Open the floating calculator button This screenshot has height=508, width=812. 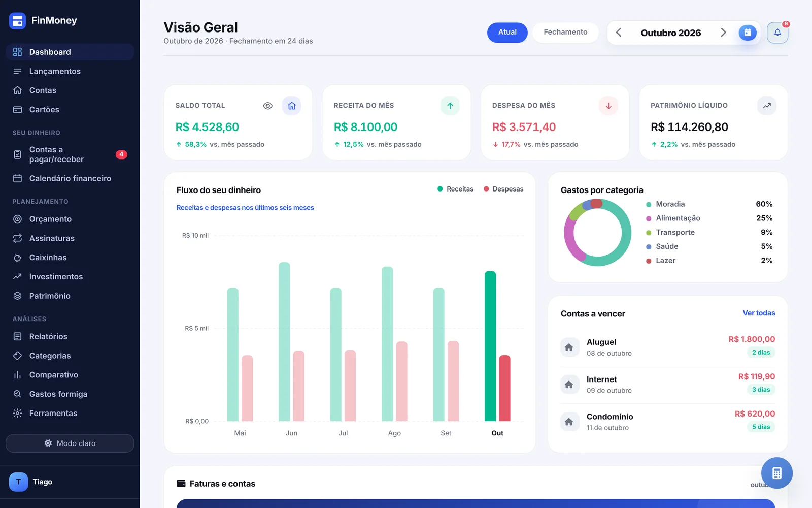[776, 473]
